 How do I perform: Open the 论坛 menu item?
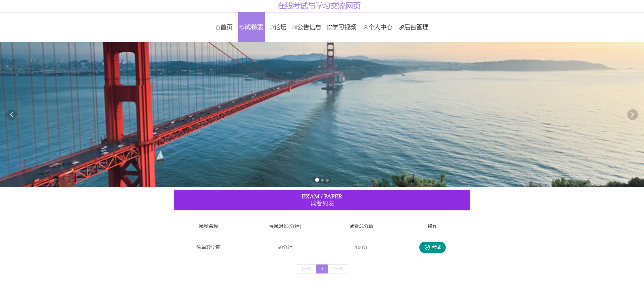[278, 27]
